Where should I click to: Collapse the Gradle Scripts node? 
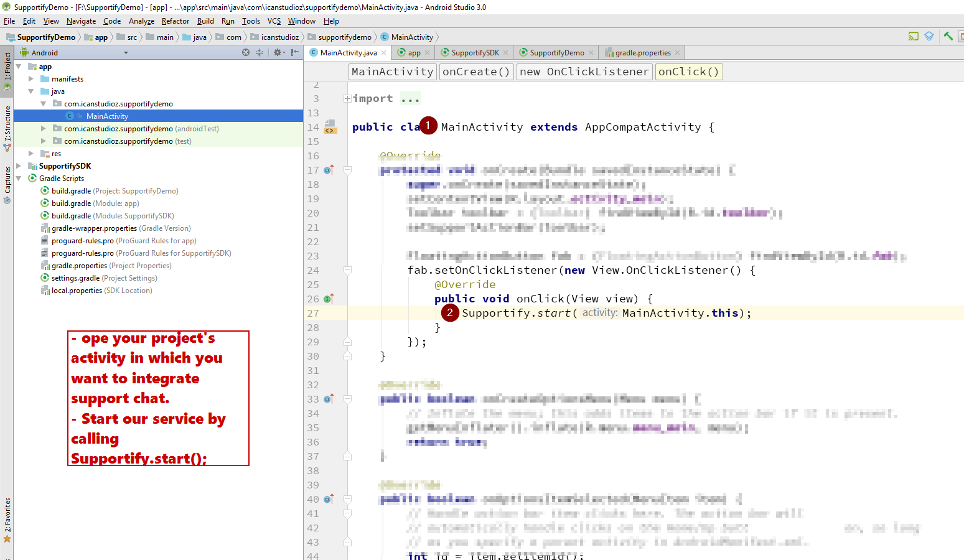point(19,179)
